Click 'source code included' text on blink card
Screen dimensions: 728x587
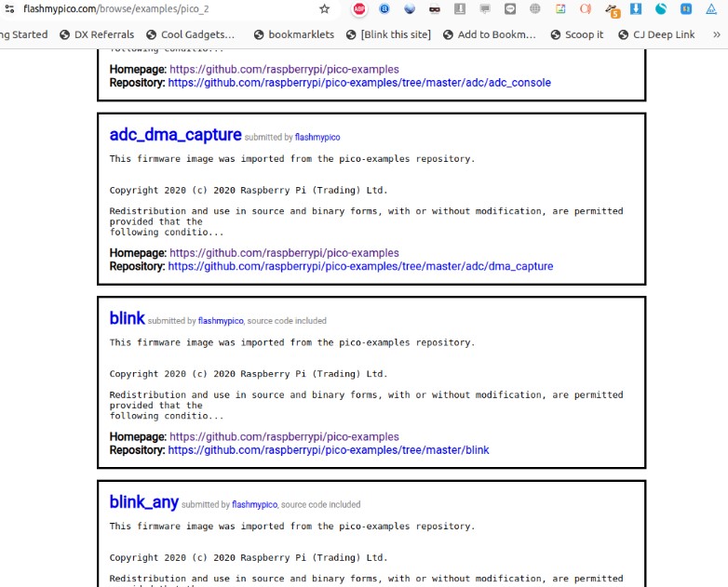287,321
